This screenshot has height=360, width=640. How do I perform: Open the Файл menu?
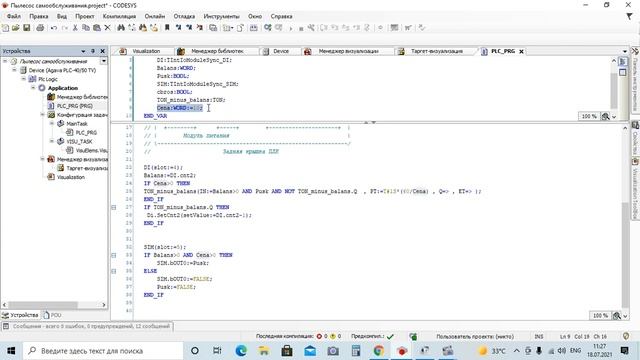pos(13,16)
